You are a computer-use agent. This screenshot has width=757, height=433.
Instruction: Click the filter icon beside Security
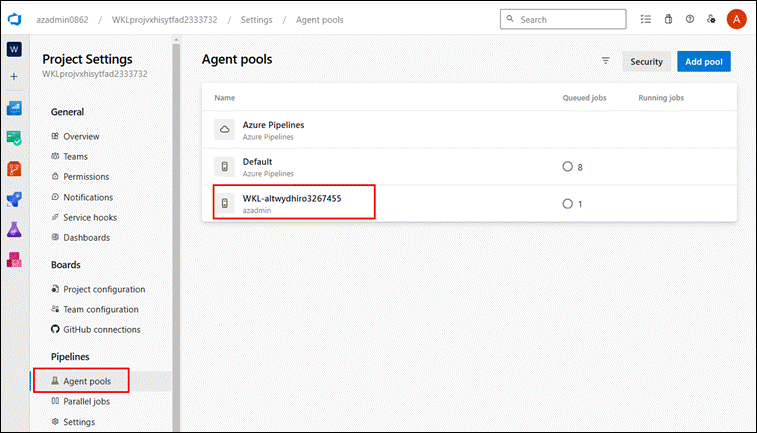click(605, 61)
